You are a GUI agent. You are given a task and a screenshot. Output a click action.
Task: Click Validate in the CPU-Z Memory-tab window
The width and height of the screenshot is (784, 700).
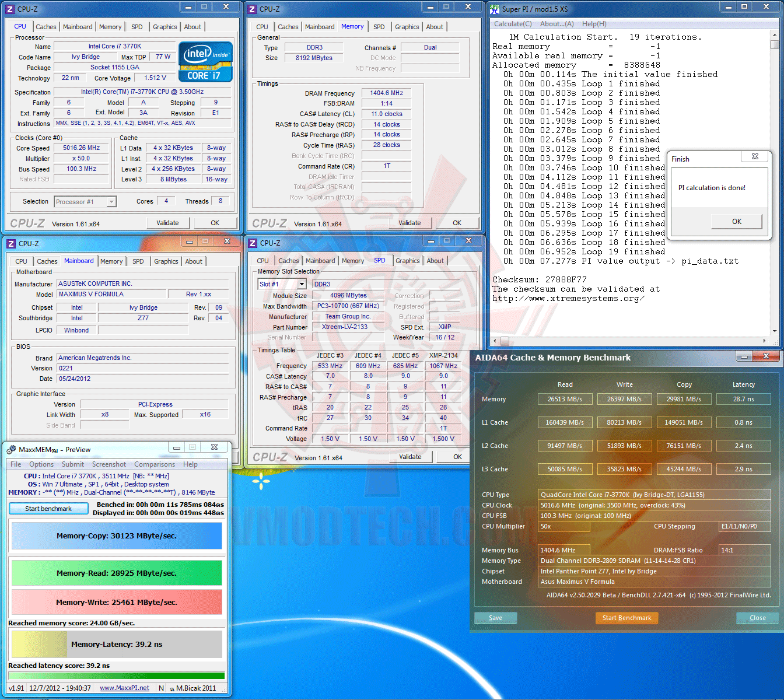[409, 223]
